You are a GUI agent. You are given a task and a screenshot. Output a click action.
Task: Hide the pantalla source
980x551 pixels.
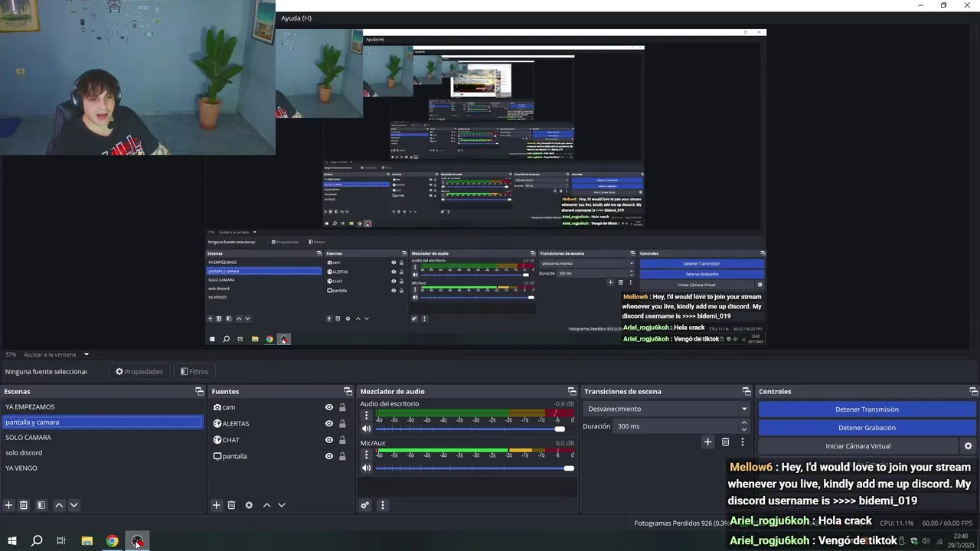coord(329,456)
